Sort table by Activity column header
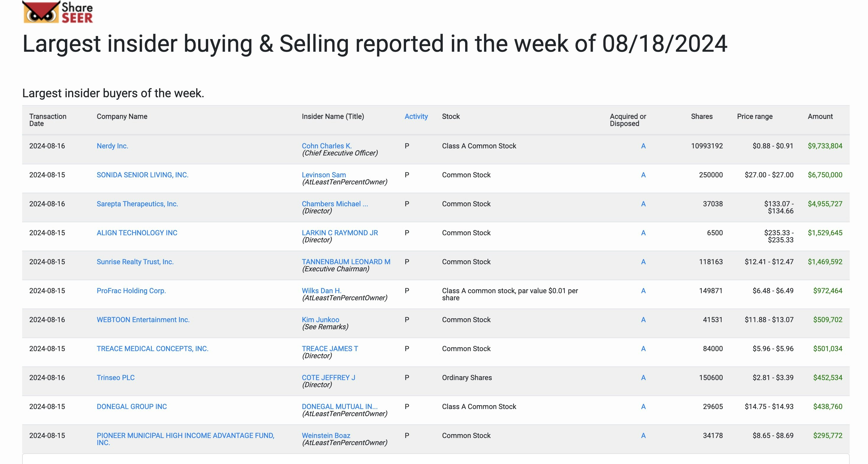The width and height of the screenshot is (868, 464). point(416,116)
